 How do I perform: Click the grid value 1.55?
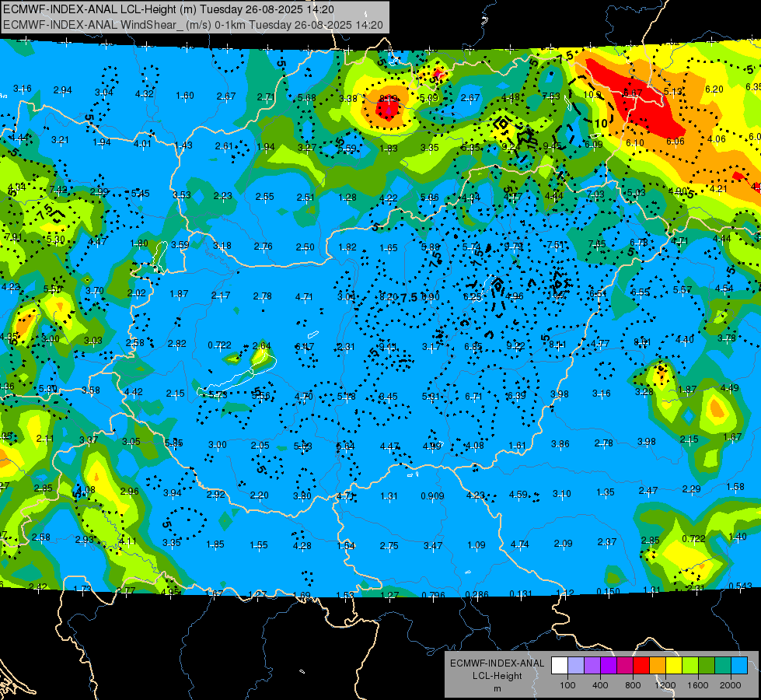259,545
